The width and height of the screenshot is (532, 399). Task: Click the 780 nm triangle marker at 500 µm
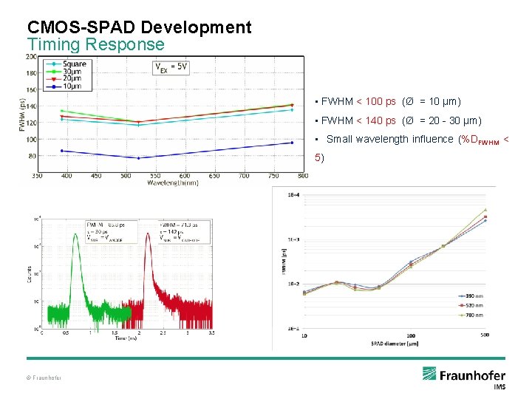(x=485, y=210)
